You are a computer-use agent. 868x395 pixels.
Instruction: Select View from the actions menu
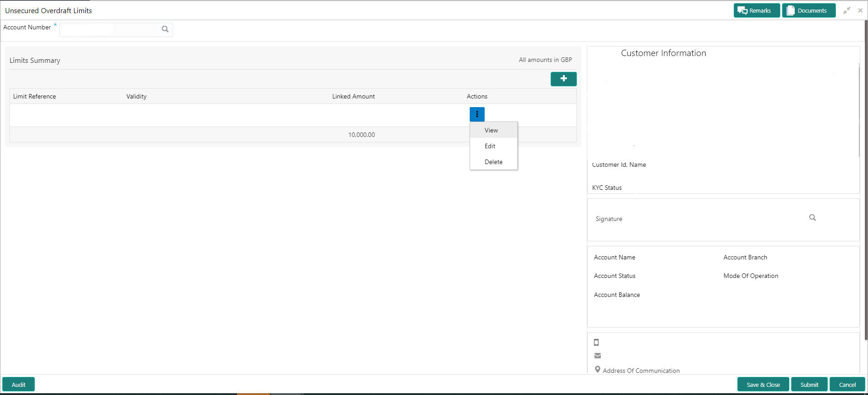[x=494, y=130]
